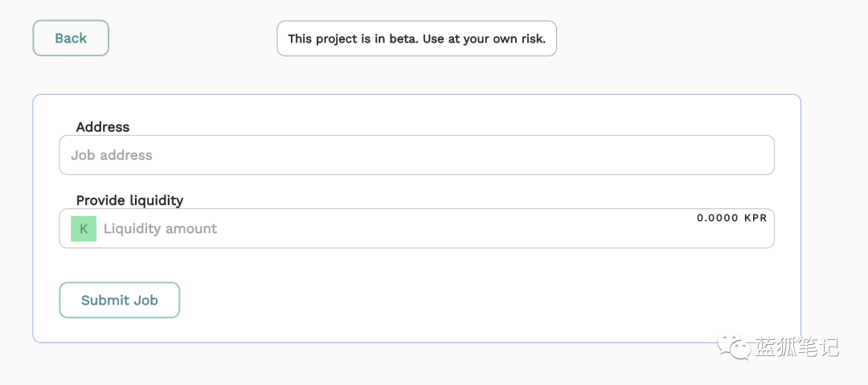Click the Provide liquidity label

tap(129, 200)
